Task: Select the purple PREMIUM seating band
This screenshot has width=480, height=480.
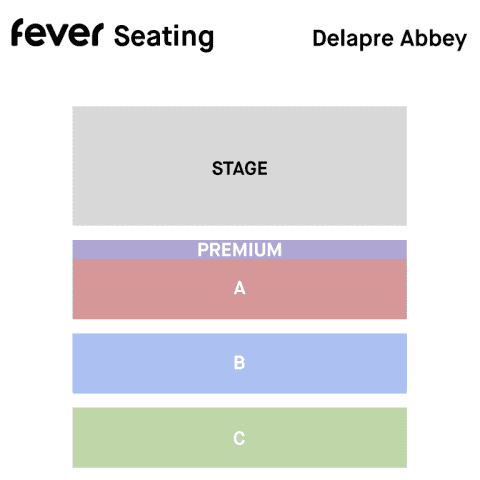Action: click(x=240, y=250)
